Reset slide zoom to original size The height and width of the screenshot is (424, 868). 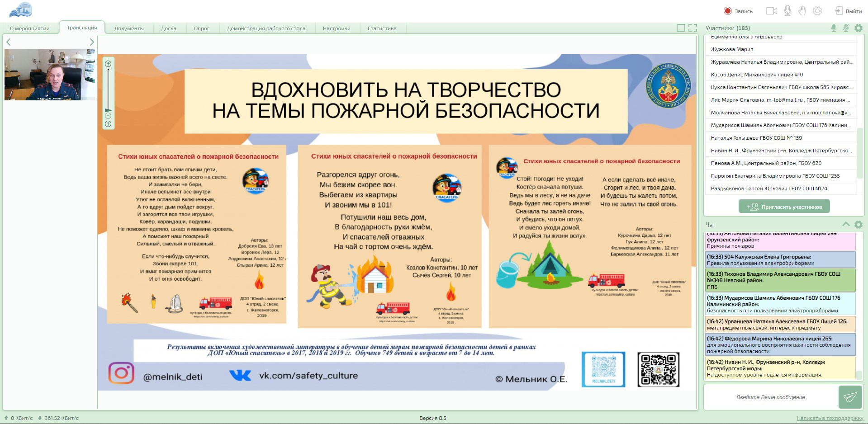pyautogui.click(x=108, y=124)
